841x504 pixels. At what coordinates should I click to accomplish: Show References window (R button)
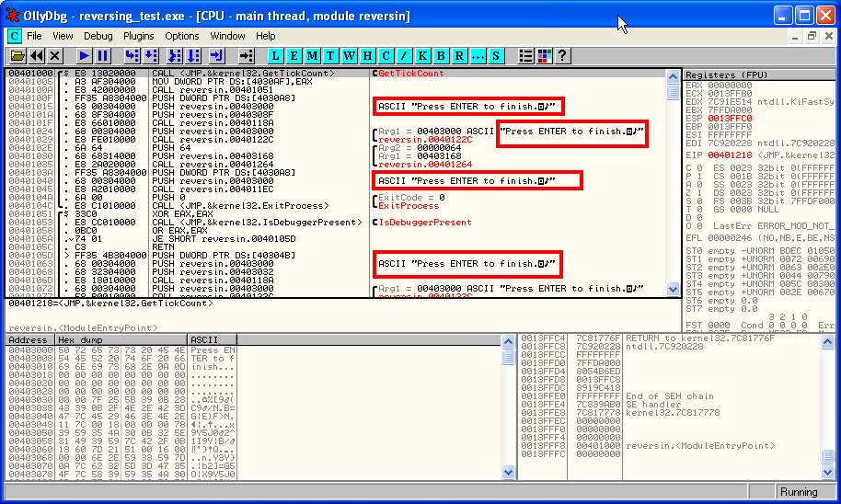click(459, 56)
